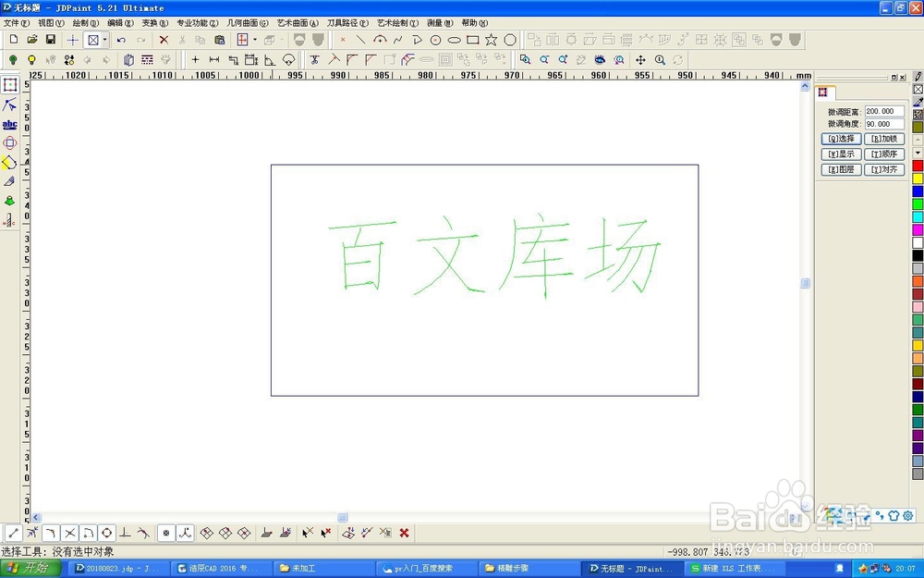Screen dimensions: 924x578
Task: Click the [Y]对齐 button
Action: coord(884,169)
